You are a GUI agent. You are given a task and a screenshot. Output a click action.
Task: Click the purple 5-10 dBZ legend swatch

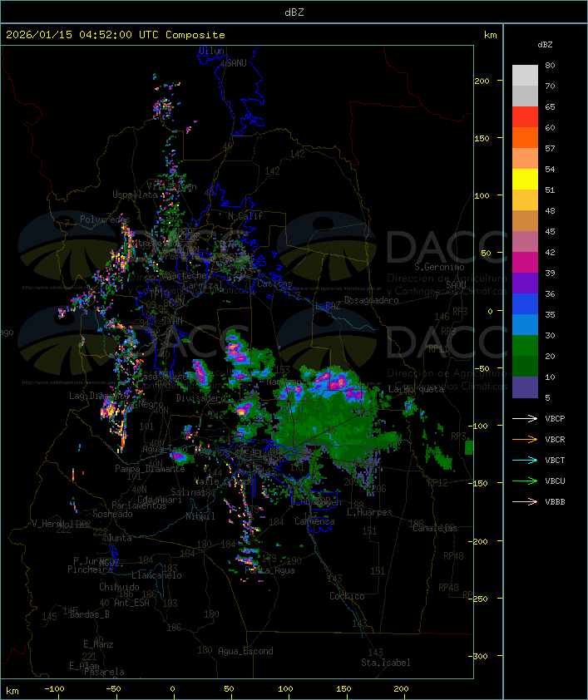(525, 387)
